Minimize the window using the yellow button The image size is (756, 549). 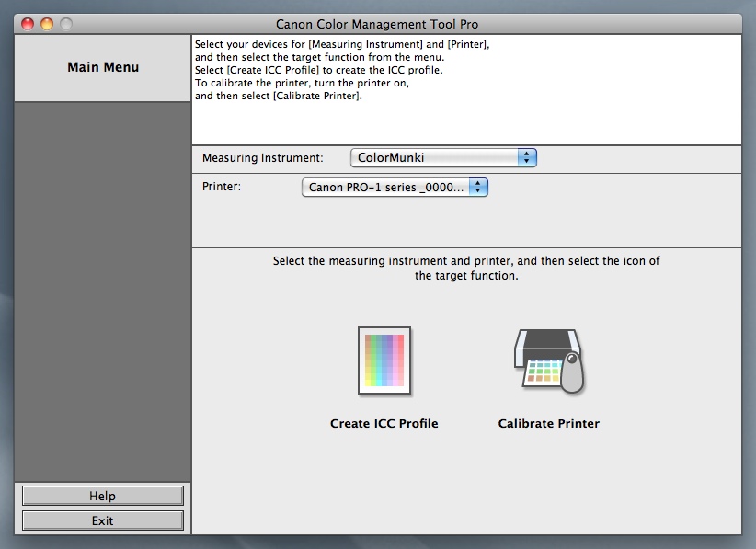point(47,24)
